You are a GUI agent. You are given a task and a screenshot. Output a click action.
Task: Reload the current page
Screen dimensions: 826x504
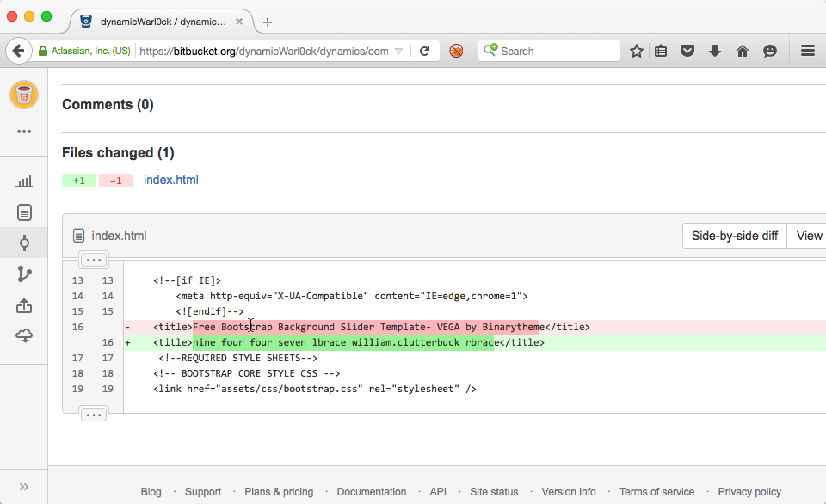[x=424, y=52]
